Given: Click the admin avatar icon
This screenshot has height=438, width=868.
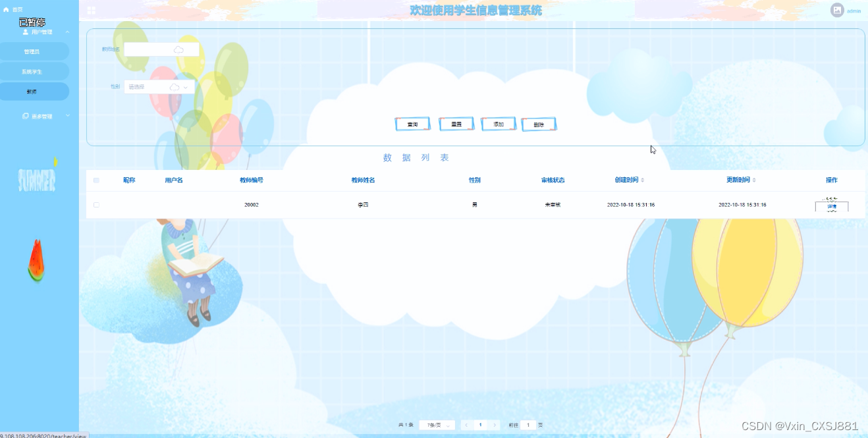Looking at the screenshot, I should [x=837, y=11].
